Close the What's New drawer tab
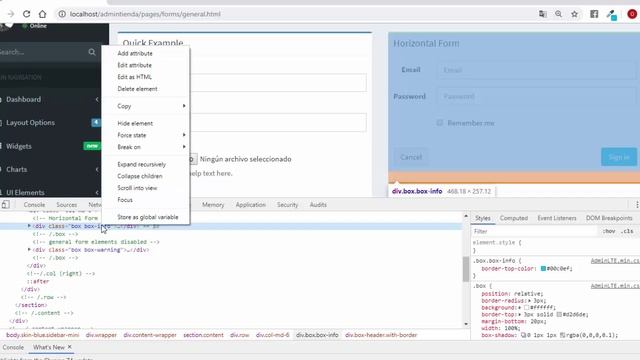This screenshot has width=640, height=360. click(70, 347)
